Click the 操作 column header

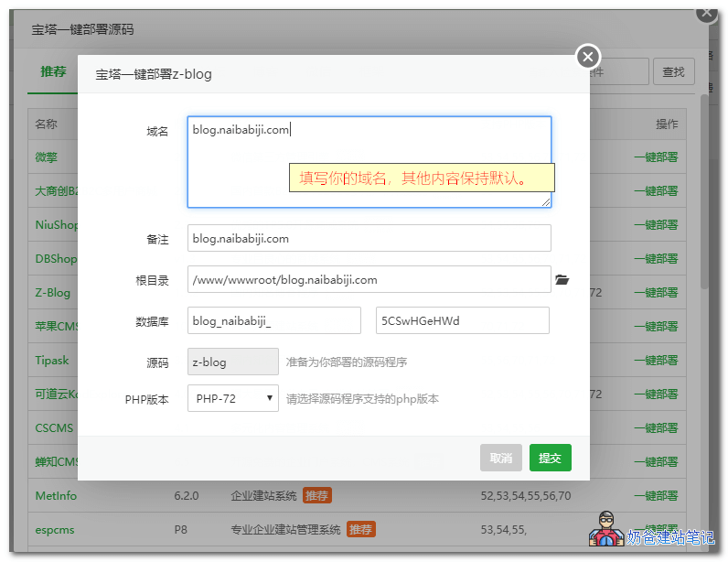coord(667,124)
